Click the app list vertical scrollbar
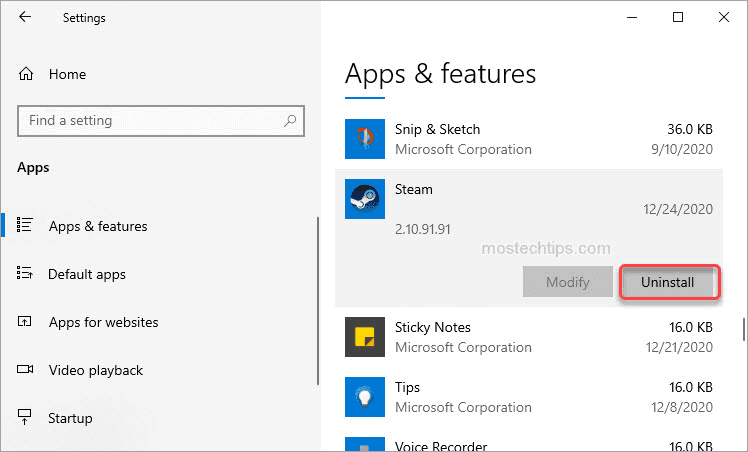Screen dimensions: 748x452 click(743, 329)
